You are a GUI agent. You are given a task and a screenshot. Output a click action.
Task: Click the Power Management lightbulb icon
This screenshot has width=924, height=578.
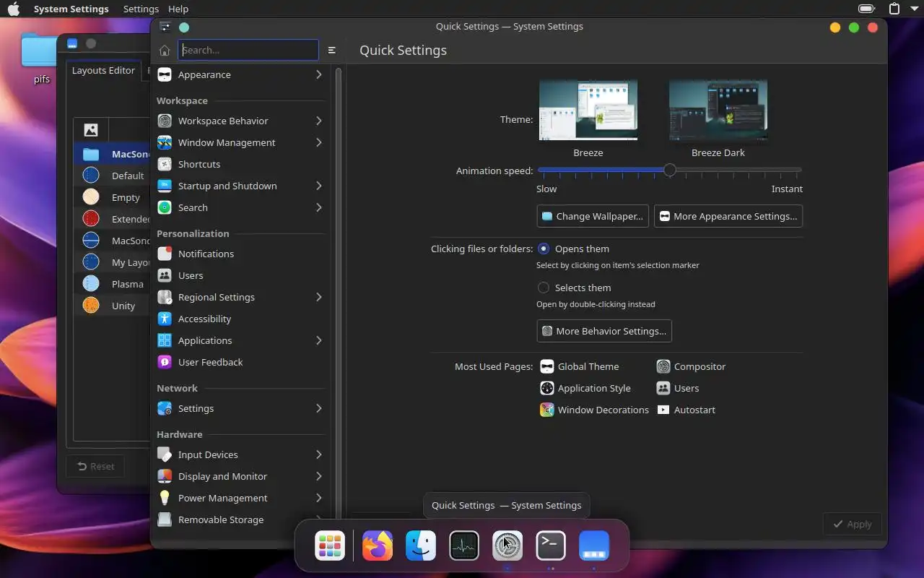click(165, 498)
